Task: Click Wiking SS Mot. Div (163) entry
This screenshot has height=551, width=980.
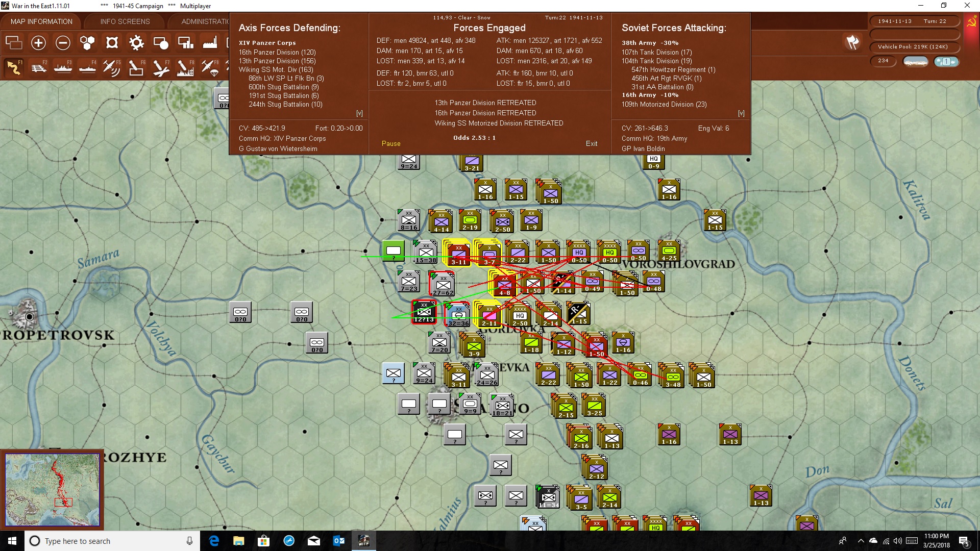Action: click(276, 69)
